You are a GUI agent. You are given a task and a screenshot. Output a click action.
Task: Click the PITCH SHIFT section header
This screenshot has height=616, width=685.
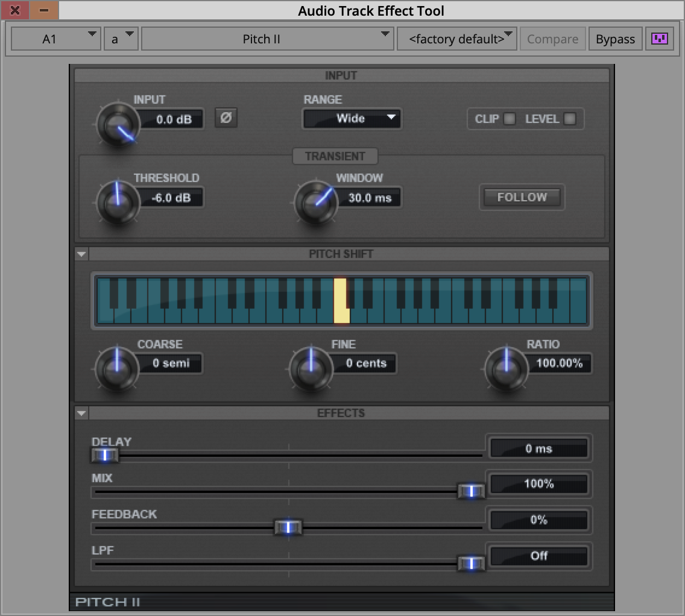coord(341,254)
